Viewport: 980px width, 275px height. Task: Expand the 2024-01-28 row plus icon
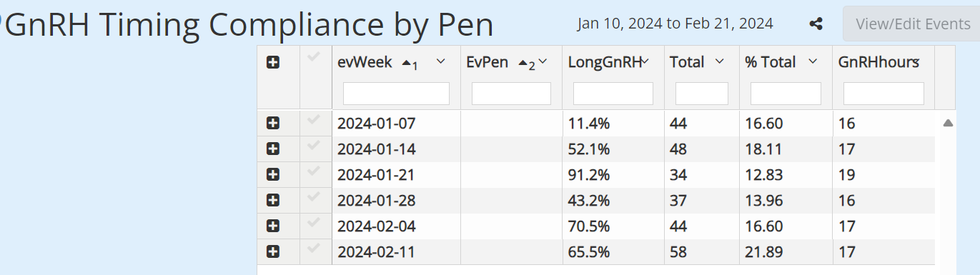272,201
